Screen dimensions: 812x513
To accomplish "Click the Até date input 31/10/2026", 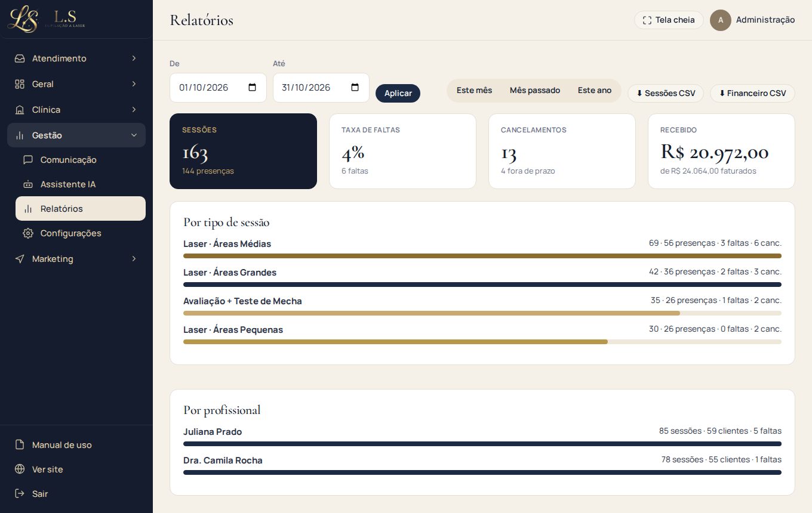I will [321, 88].
